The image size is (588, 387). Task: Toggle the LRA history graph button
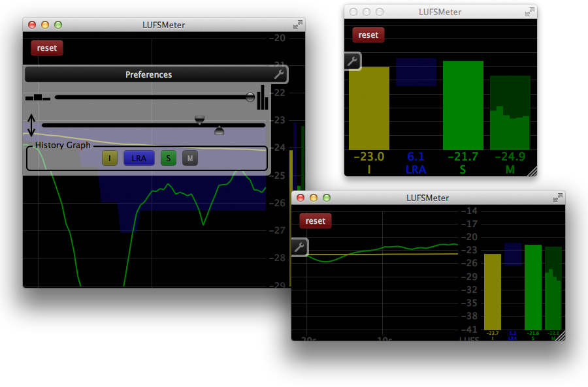click(139, 158)
